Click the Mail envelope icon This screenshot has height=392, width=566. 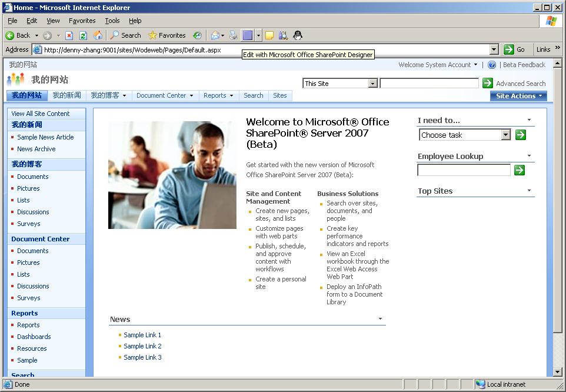pos(215,35)
